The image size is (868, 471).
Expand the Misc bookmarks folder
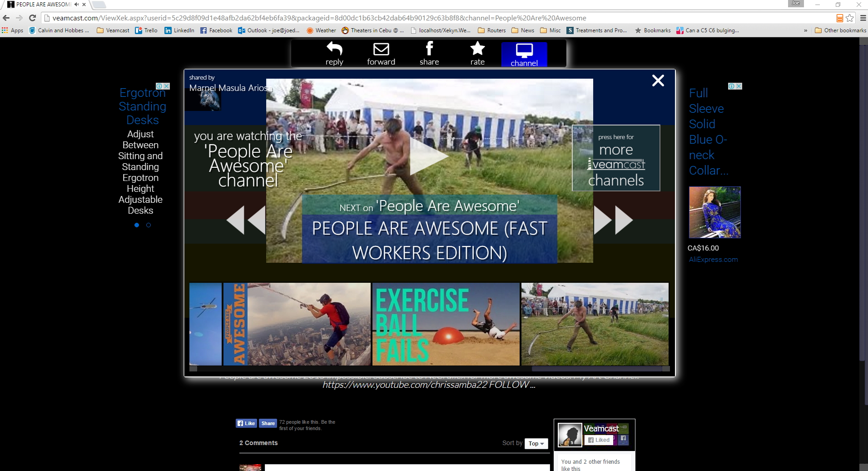(551, 30)
